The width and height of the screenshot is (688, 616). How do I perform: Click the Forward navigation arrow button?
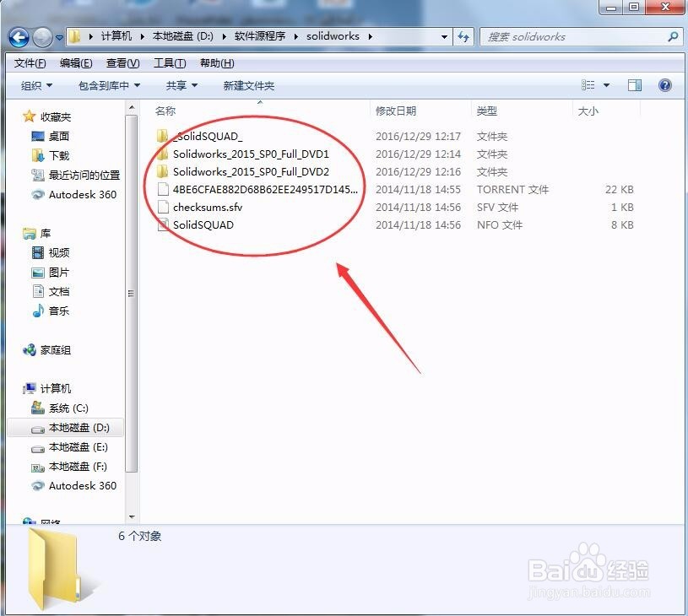pyautogui.click(x=42, y=37)
